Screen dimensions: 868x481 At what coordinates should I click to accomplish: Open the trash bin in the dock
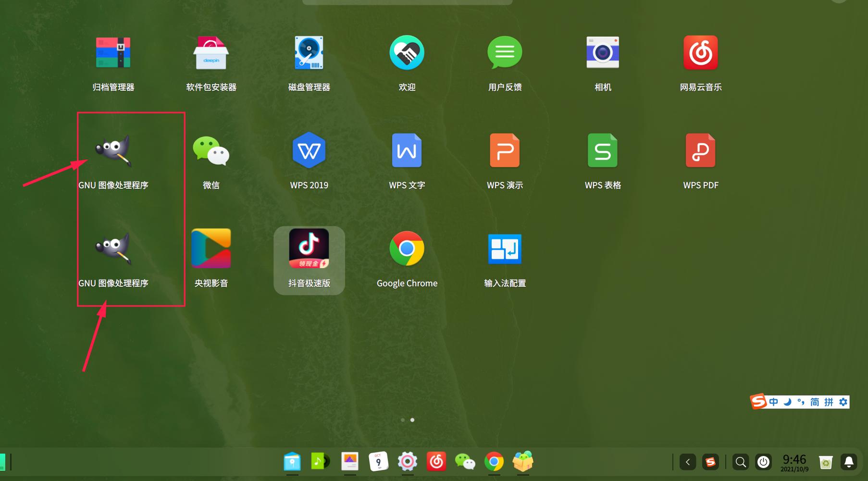click(826, 462)
